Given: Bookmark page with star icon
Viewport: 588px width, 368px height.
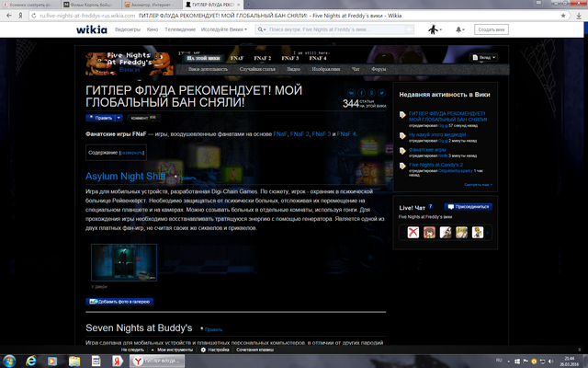Looking at the screenshot, I should (x=563, y=16).
